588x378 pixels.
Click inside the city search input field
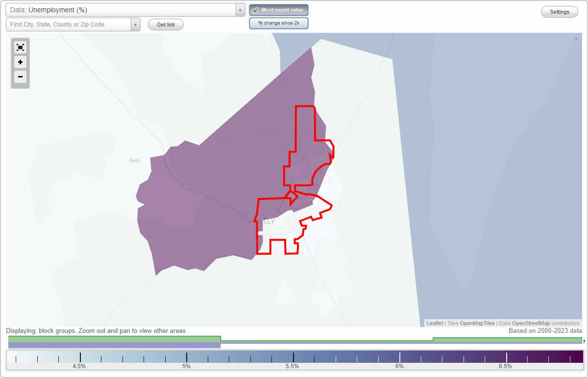click(69, 24)
